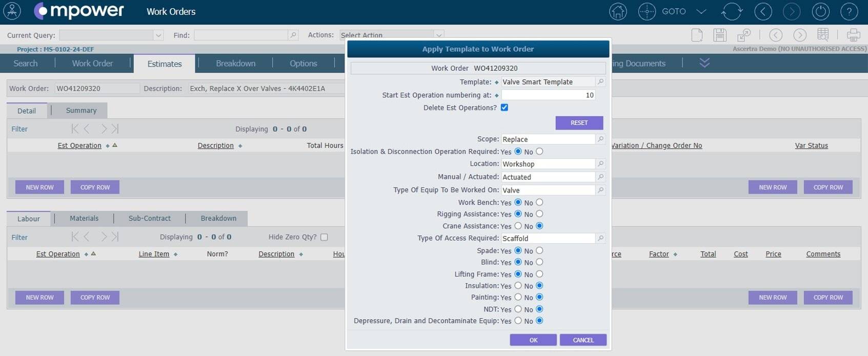The image size is (868, 356).
Task: Open lookup for Template field
Action: (600, 82)
